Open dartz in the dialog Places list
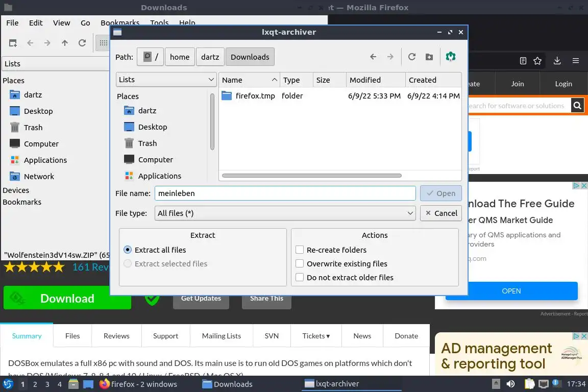This screenshot has width=588, height=392. point(147,111)
